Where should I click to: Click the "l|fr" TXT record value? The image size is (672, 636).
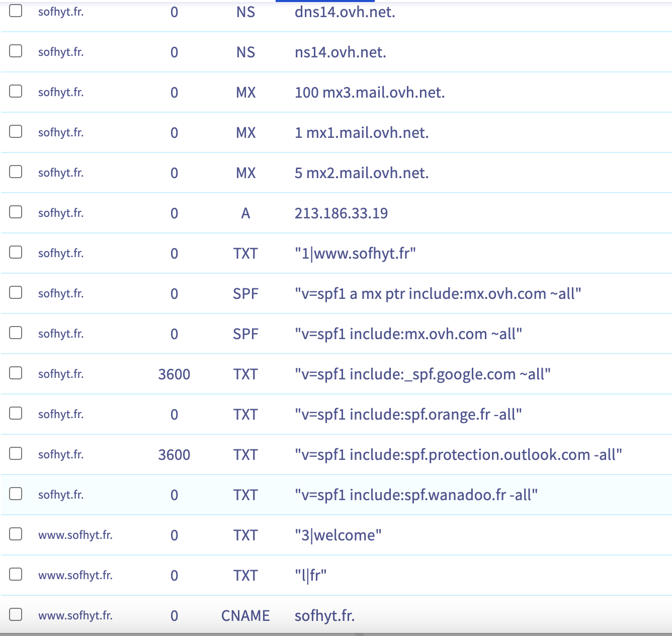click(x=310, y=576)
